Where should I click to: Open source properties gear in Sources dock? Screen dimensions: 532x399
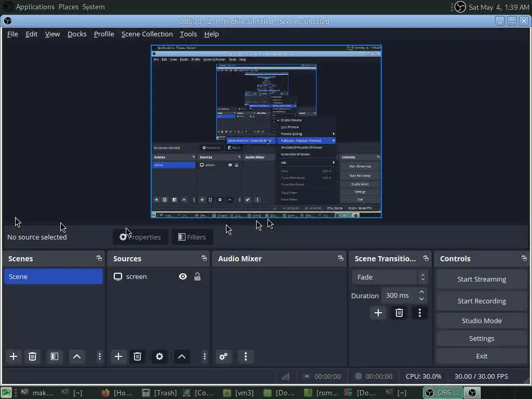(x=159, y=356)
